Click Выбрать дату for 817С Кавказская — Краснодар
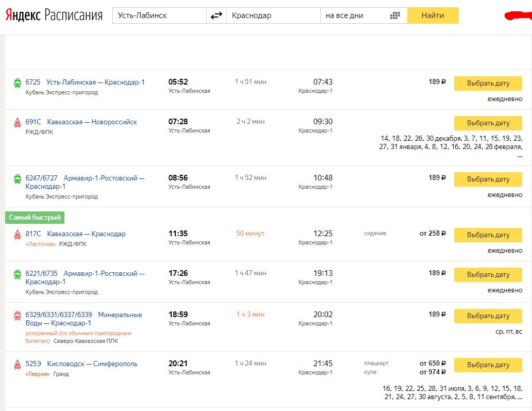Image resolution: width=532 pixels, height=411 pixels. pyautogui.click(x=488, y=235)
